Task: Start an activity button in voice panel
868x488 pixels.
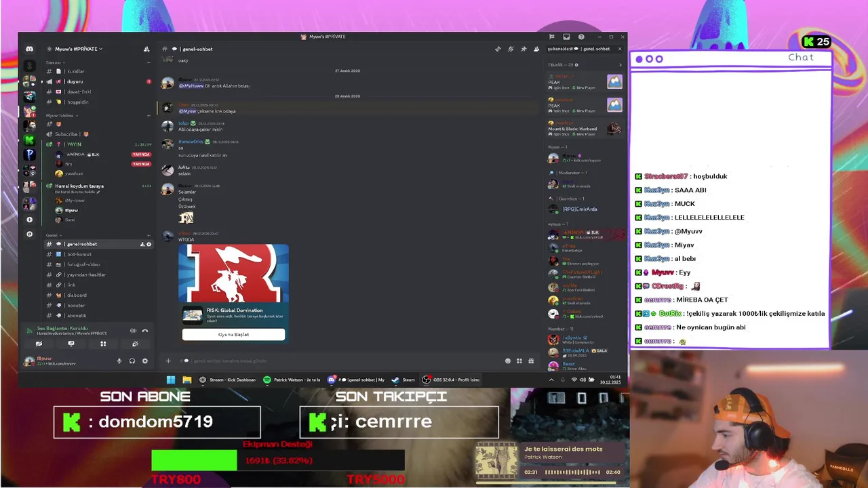Action: tap(103, 344)
